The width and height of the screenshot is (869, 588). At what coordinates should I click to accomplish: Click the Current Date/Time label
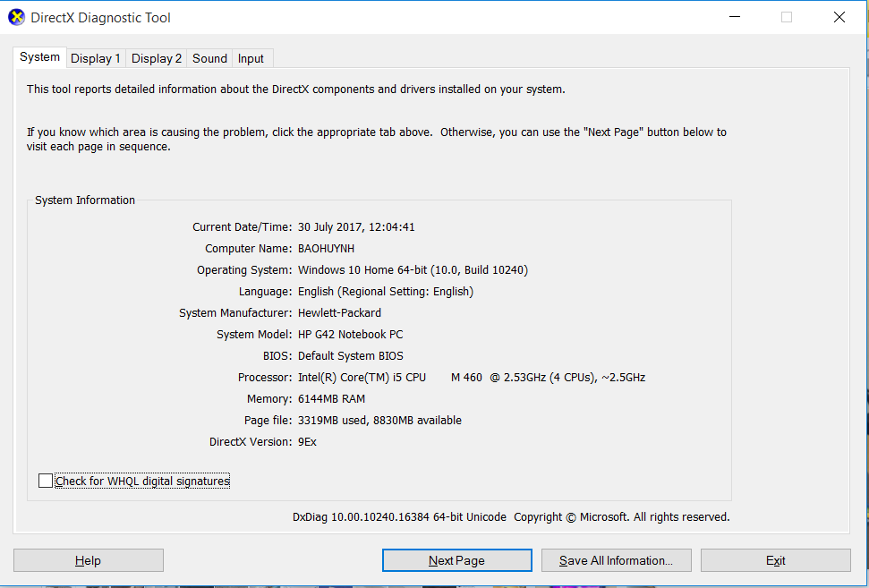[242, 226]
